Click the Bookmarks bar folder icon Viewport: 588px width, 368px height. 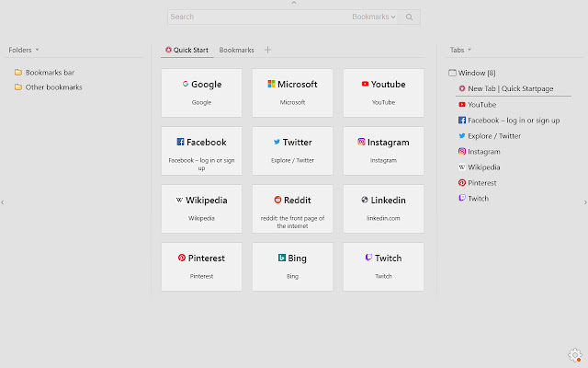(18, 72)
